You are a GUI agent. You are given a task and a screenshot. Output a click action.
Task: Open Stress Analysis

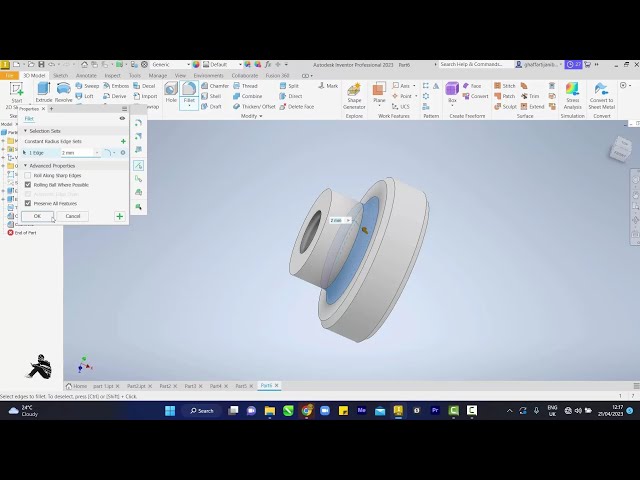(572, 96)
